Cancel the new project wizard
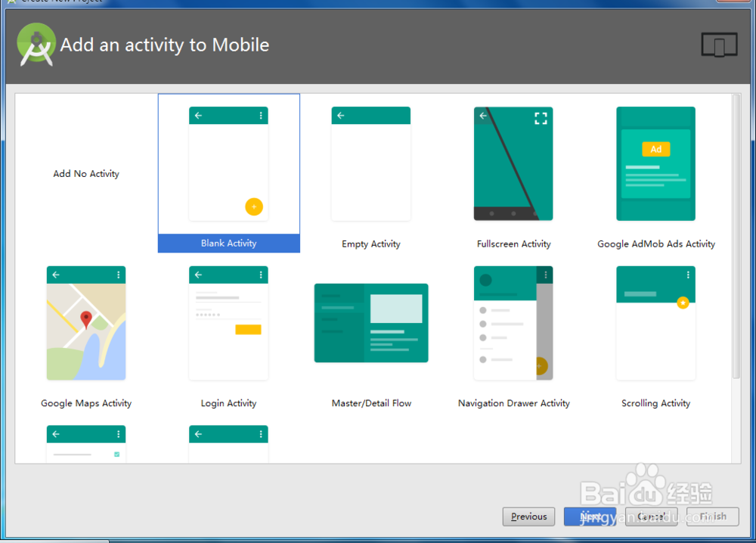Viewport: 756px width, 543px height. pos(651,517)
